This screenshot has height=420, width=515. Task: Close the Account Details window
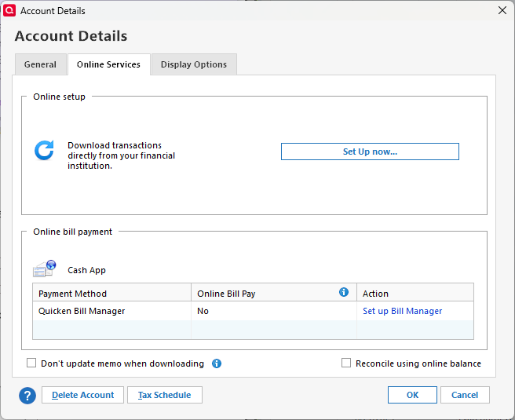502,11
